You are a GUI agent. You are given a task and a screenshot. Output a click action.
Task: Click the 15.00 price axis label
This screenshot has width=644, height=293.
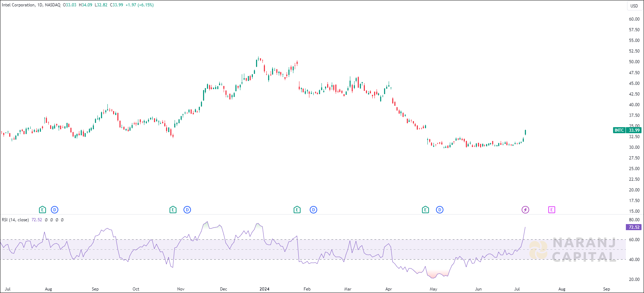click(x=634, y=211)
